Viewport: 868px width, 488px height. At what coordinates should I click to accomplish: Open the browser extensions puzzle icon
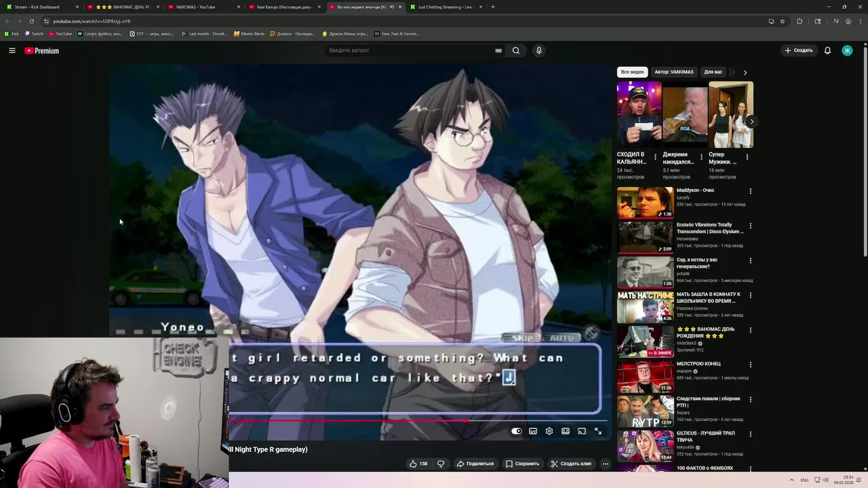click(x=800, y=21)
